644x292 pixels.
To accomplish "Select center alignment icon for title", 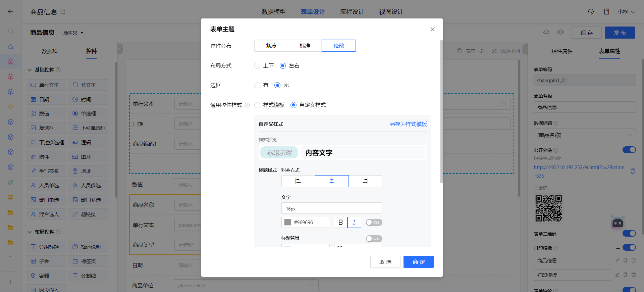I will (x=332, y=181).
